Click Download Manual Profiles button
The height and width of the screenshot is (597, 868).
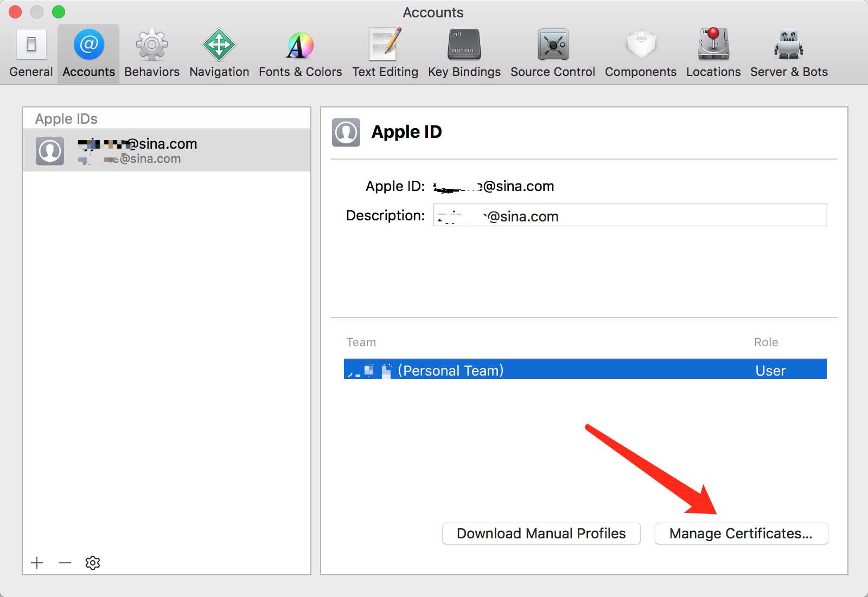point(541,534)
